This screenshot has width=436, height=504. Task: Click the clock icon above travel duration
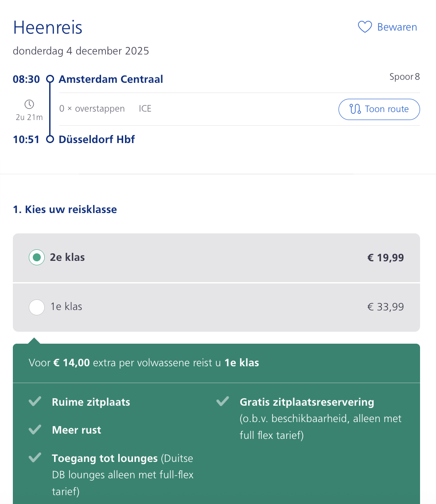click(29, 105)
